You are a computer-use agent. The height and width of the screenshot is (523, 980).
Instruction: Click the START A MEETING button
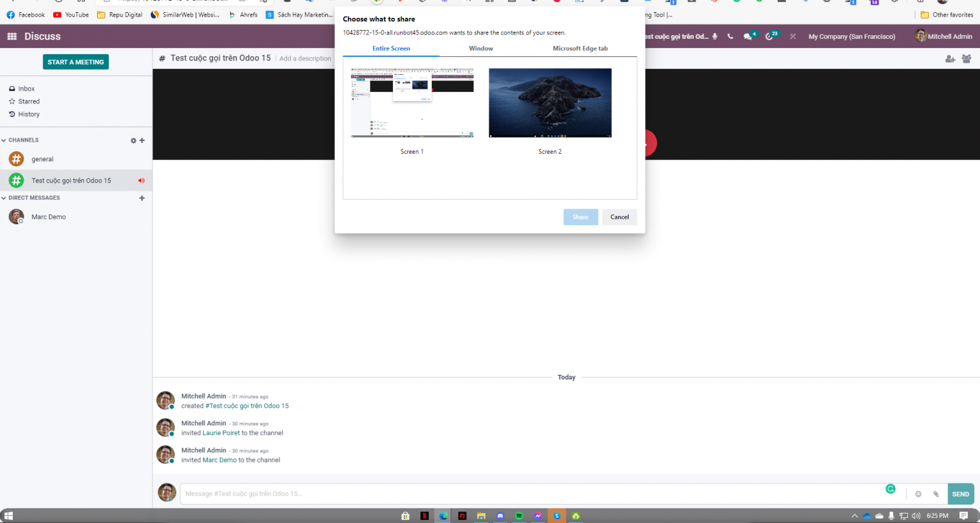click(x=75, y=62)
